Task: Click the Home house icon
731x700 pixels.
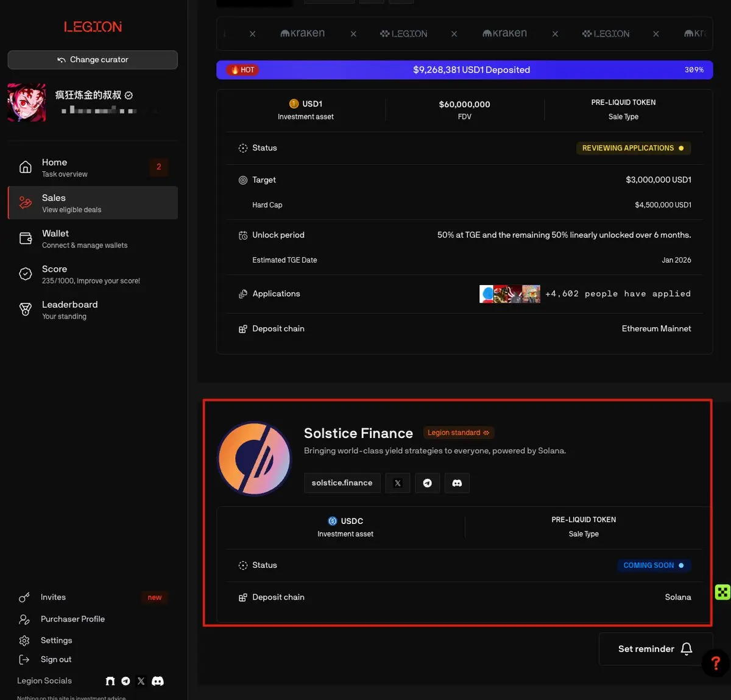Action: 26,167
